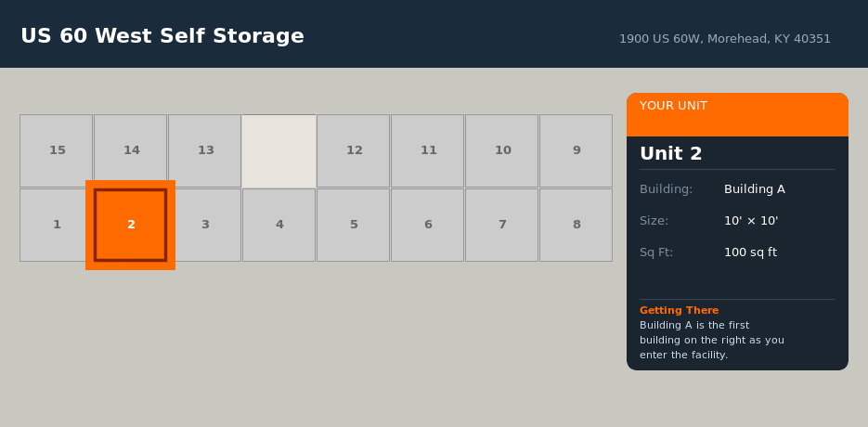Image resolution: width=868 pixels, height=427 pixels.
Task: Click the empty light tile between units 13 and 12
Action: coord(279,150)
